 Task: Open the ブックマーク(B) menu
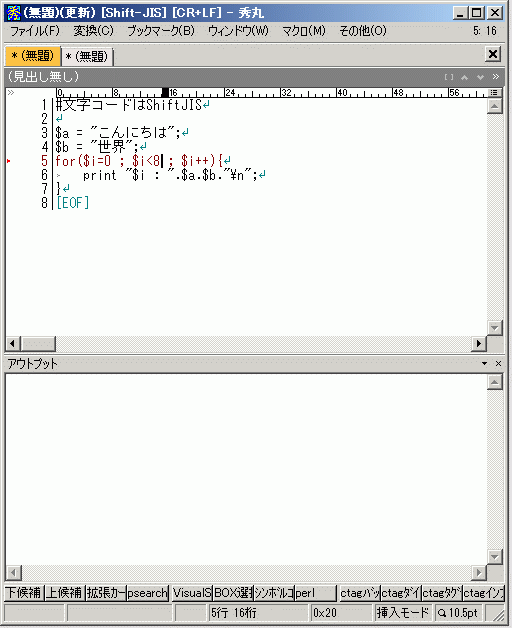click(161, 31)
